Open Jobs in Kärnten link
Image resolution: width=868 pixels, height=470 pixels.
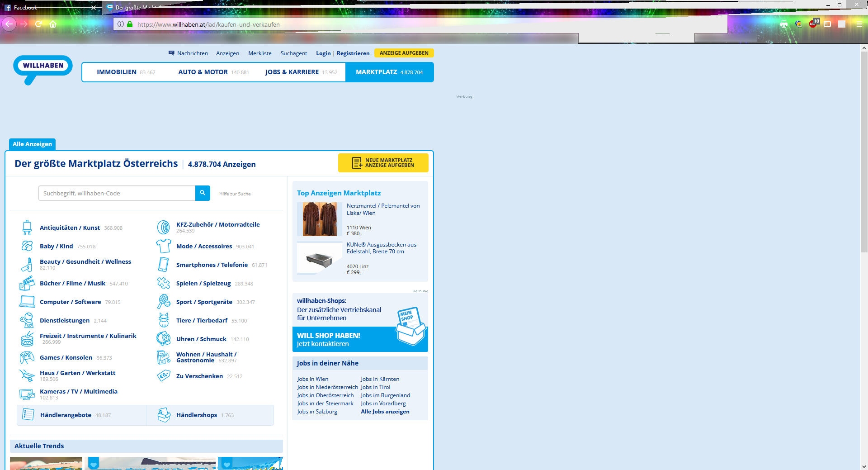pyautogui.click(x=380, y=379)
